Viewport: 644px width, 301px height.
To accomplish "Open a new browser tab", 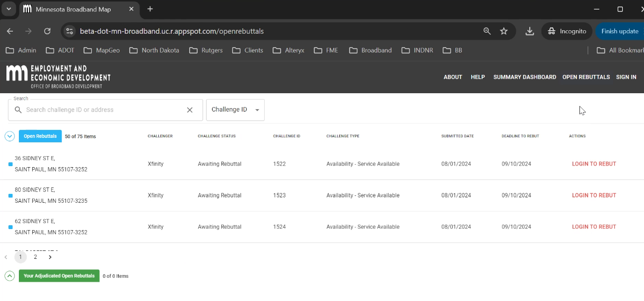I will pyautogui.click(x=150, y=9).
